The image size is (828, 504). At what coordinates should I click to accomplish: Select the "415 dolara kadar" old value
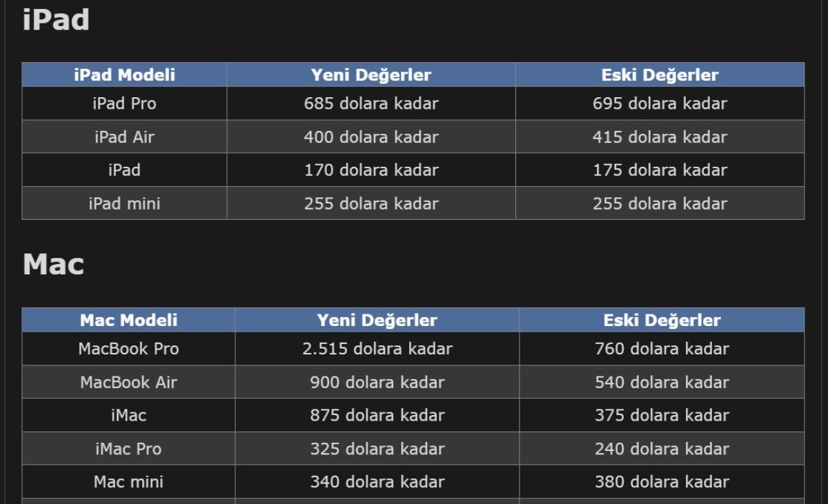tap(660, 137)
